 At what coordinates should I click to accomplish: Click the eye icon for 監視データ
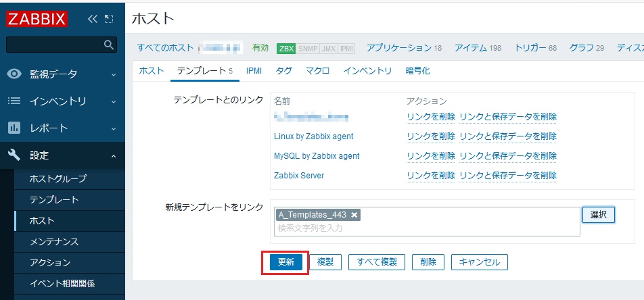pyautogui.click(x=15, y=74)
